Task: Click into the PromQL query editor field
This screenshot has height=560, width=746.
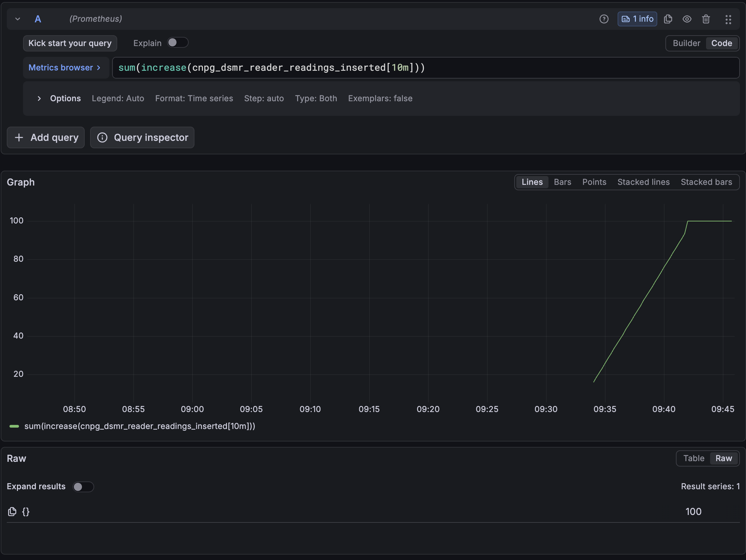Action: [426, 68]
